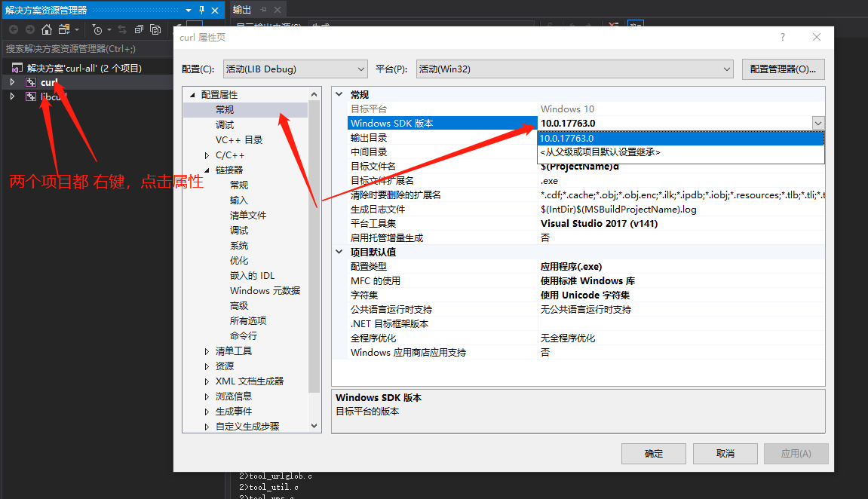Click the pin icon on the 输出 tab

264,9
